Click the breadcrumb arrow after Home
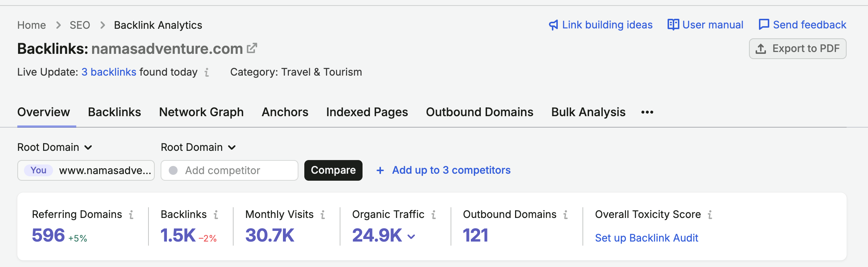The image size is (868, 267). pos(58,25)
